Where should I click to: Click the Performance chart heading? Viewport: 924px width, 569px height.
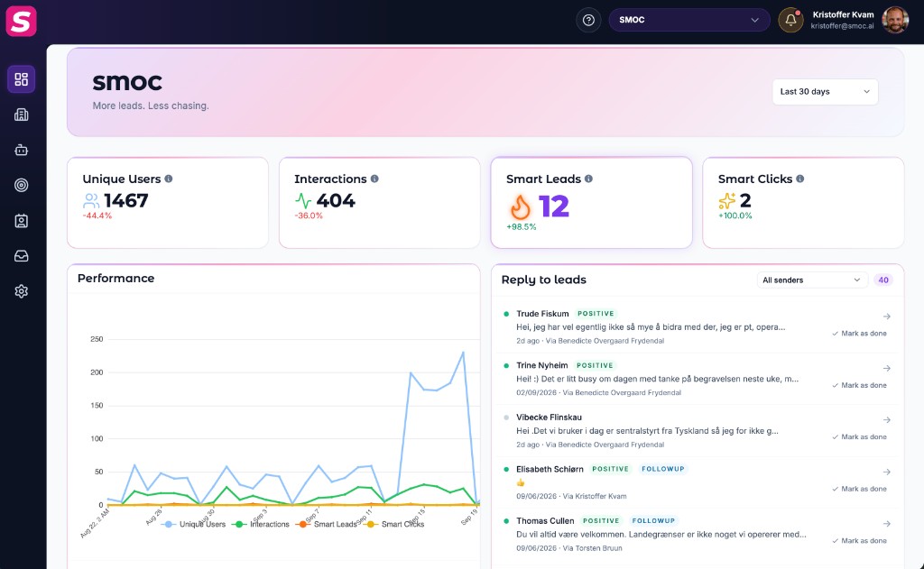[x=116, y=278]
